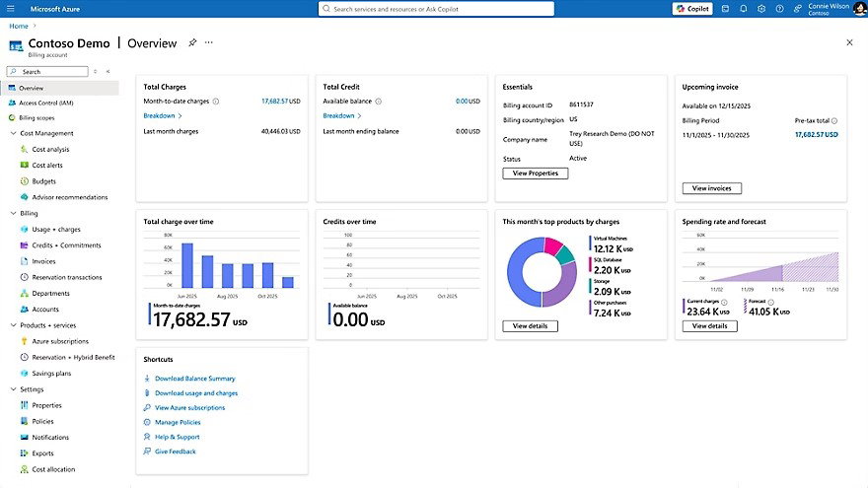Click the Jun 2025 bar in charge chart
Image resolution: width=868 pixels, height=488 pixels.
(187, 265)
